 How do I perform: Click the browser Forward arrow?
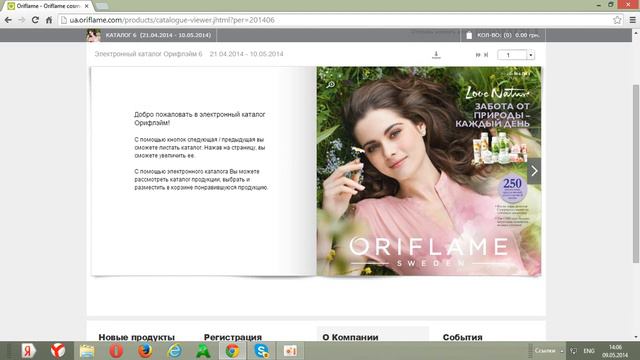[x=22, y=20]
